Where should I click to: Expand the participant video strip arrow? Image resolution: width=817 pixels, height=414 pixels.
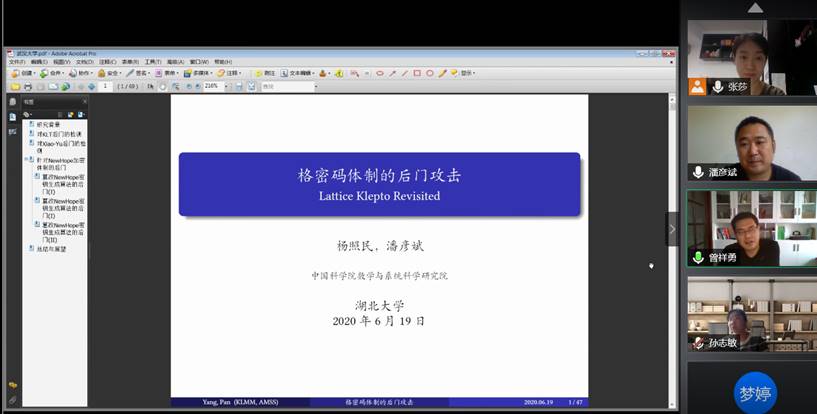[672, 229]
